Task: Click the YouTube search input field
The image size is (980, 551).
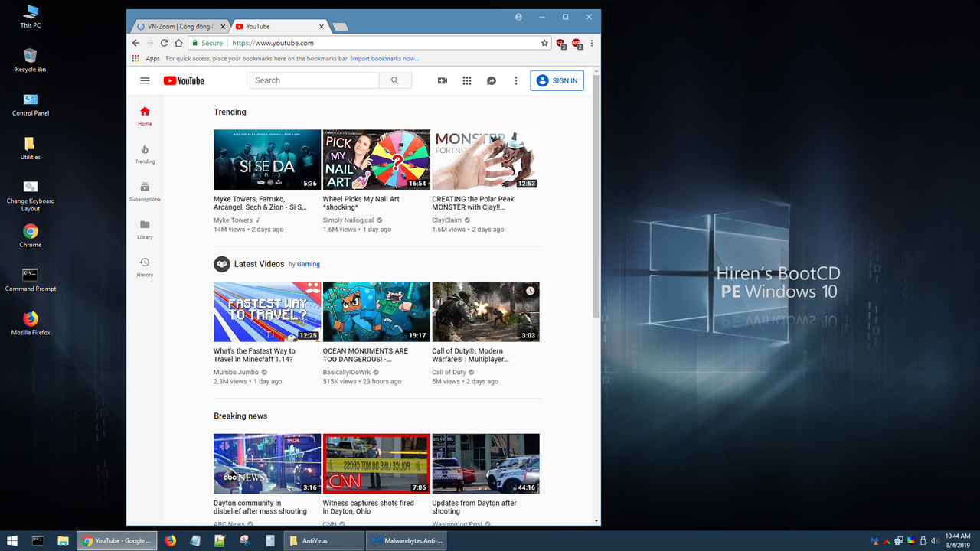Action: 315,80
